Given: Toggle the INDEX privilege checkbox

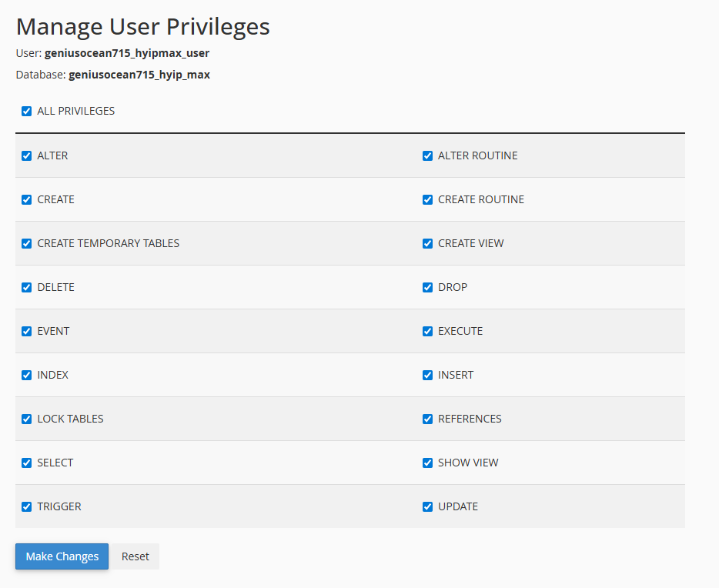Looking at the screenshot, I should point(27,376).
